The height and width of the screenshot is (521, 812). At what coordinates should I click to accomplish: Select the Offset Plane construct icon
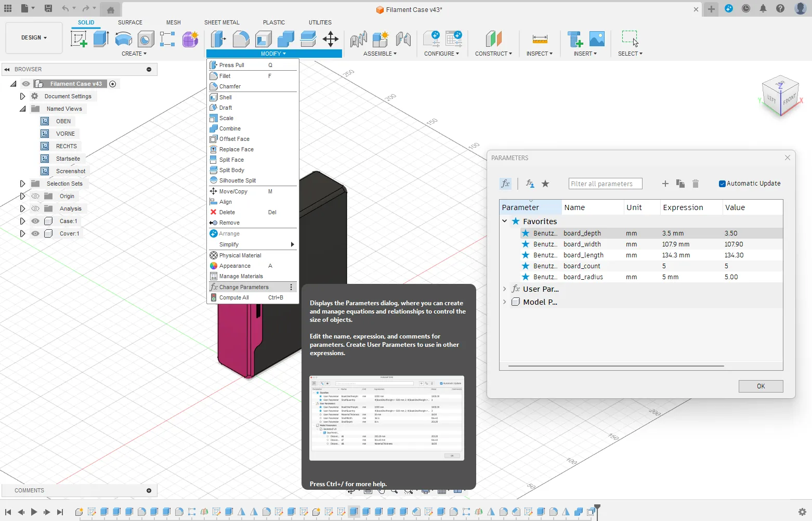(493, 39)
